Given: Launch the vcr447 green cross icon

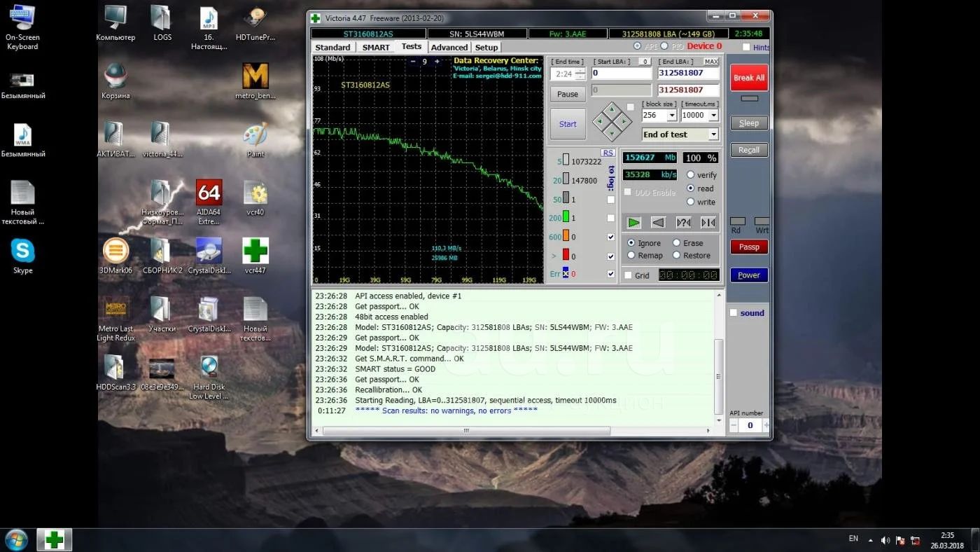Looking at the screenshot, I should [x=255, y=256].
